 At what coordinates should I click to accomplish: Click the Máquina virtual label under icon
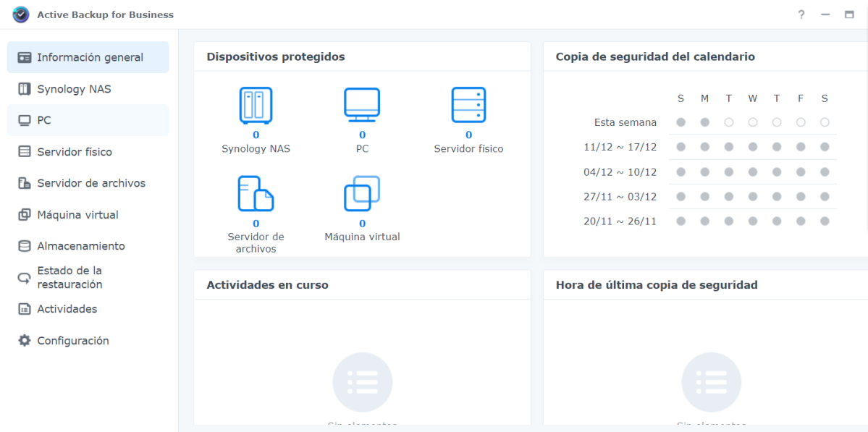pos(362,237)
